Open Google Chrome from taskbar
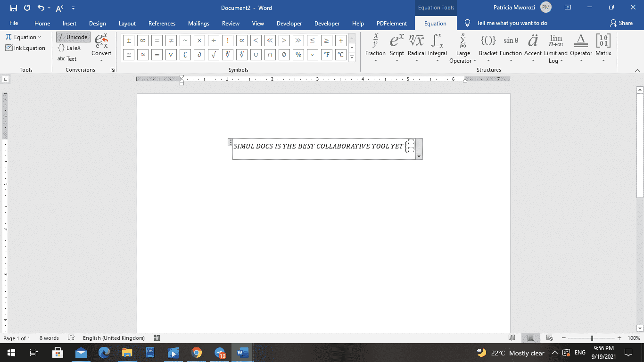Image resolution: width=644 pixels, height=362 pixels. coord(197,353)
